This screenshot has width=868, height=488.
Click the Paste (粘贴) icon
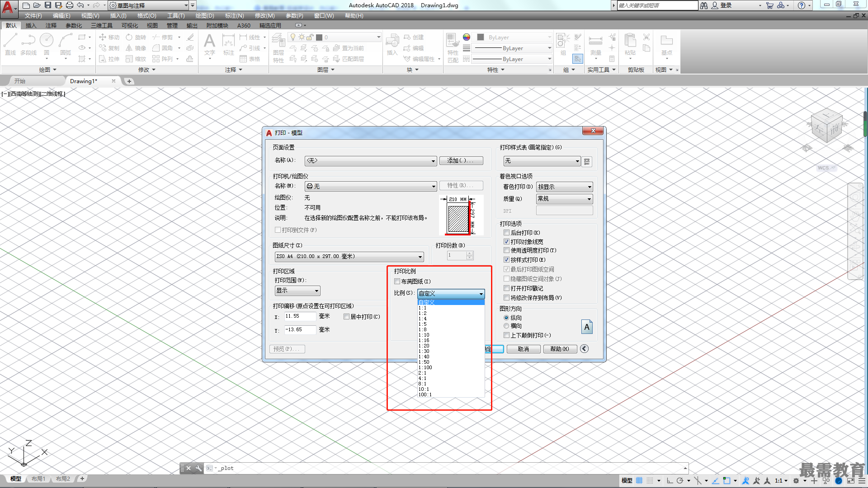click(630, 44)
